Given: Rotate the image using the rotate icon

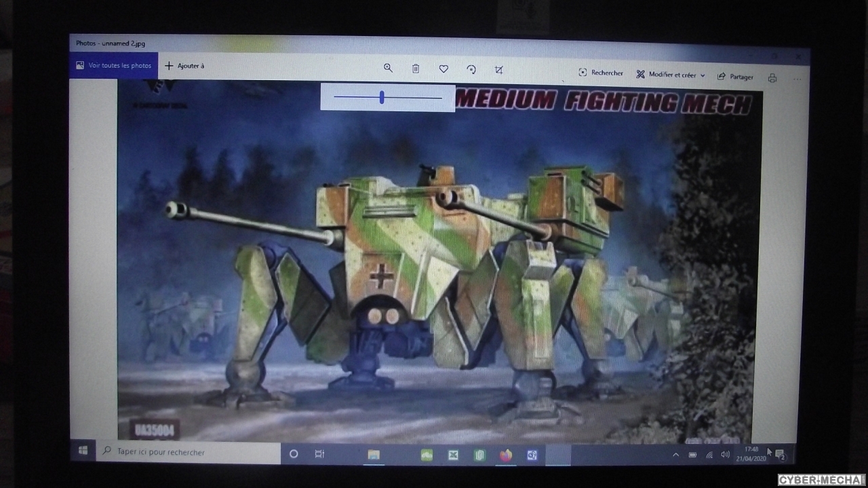Looking at the screenshot, I should 471,69.
